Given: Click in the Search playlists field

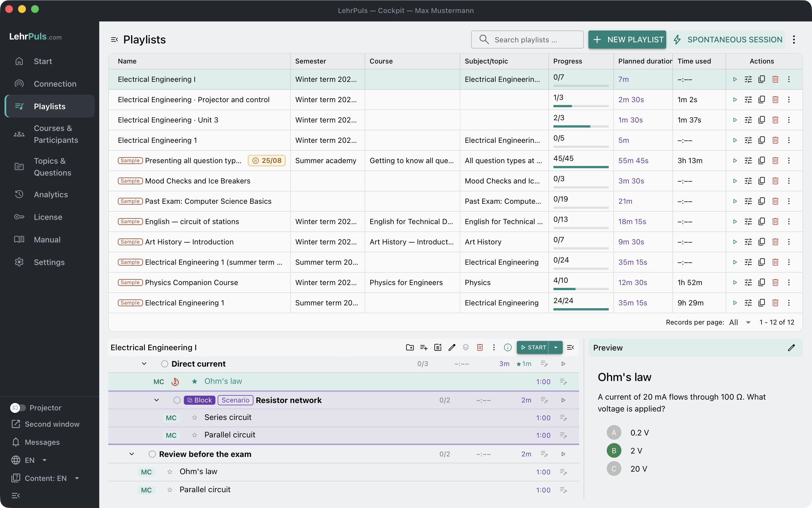Looking at the screenshot, I should 527,40.
